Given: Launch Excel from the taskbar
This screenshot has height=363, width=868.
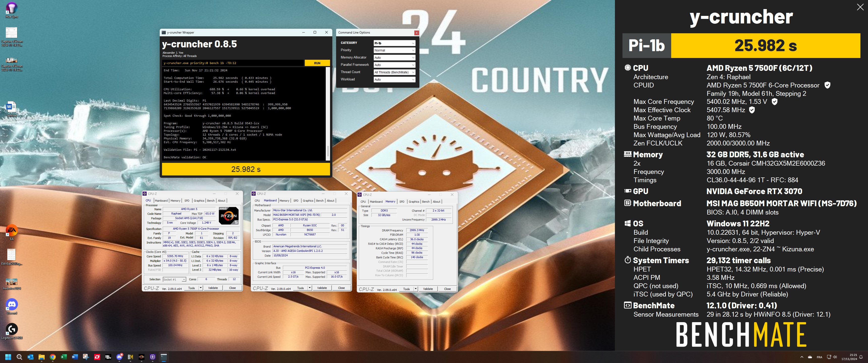Looking at the screenshot, I should (x=64, y=357).
